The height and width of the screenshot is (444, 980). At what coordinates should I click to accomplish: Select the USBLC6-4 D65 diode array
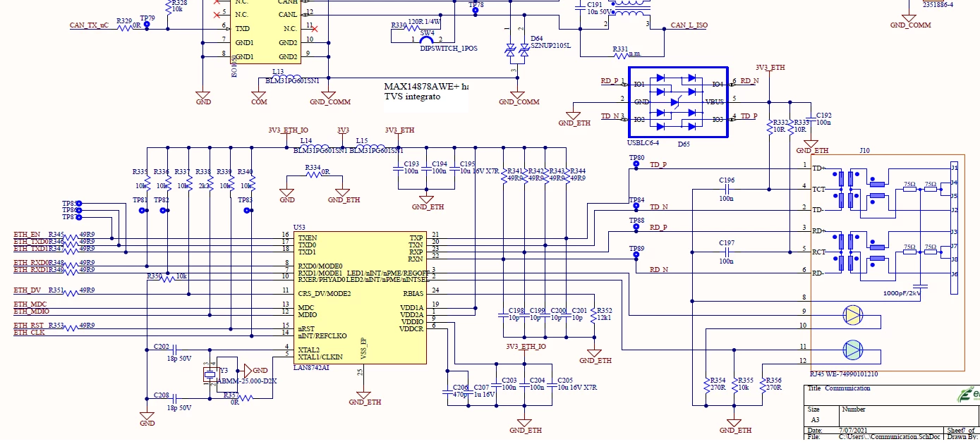tap(677, 102)
